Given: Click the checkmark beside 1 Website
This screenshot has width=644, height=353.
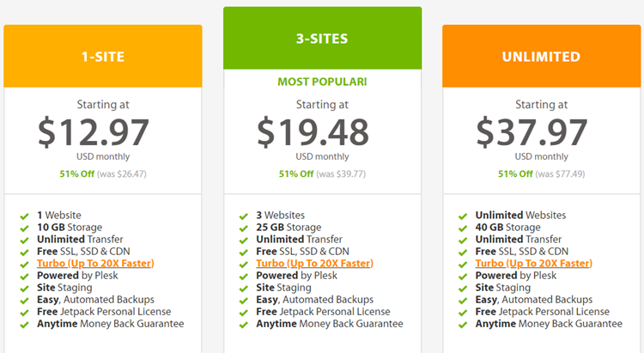Looking at the screenshot, I should point(25,216).
